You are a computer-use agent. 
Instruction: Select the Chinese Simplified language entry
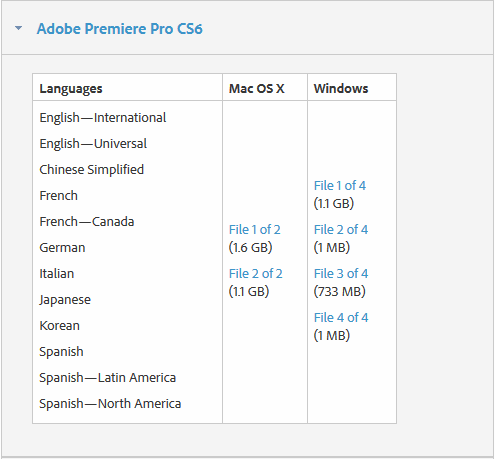point(92,170)
